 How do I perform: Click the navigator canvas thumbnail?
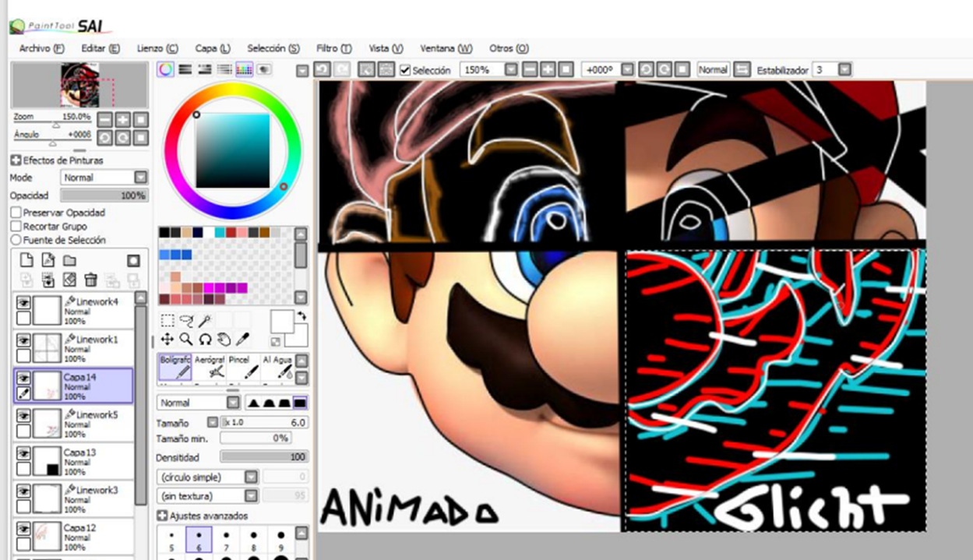tap(79, 86)
